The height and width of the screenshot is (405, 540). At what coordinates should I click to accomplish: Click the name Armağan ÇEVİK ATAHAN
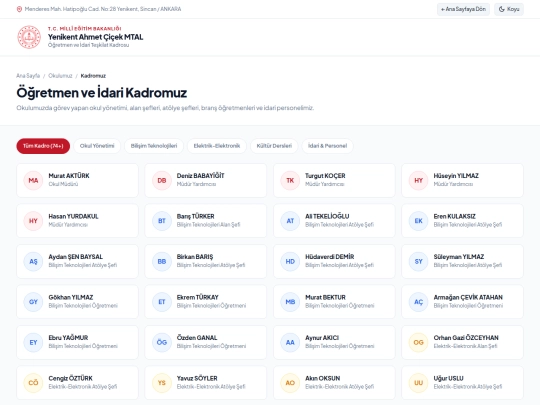click(x=468, y=297)
